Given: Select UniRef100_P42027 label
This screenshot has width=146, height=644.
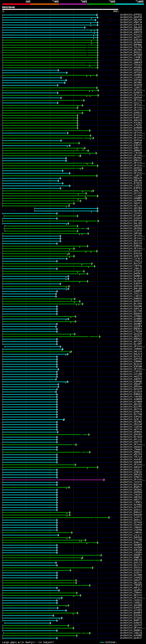Looking at the screenshot, I should point(131,35).
